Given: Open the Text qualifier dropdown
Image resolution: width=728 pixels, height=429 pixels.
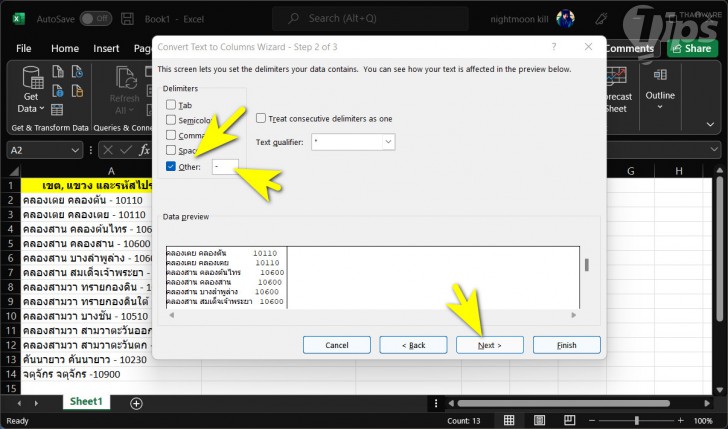Looking at the screenshot, I should click(388, 142).
